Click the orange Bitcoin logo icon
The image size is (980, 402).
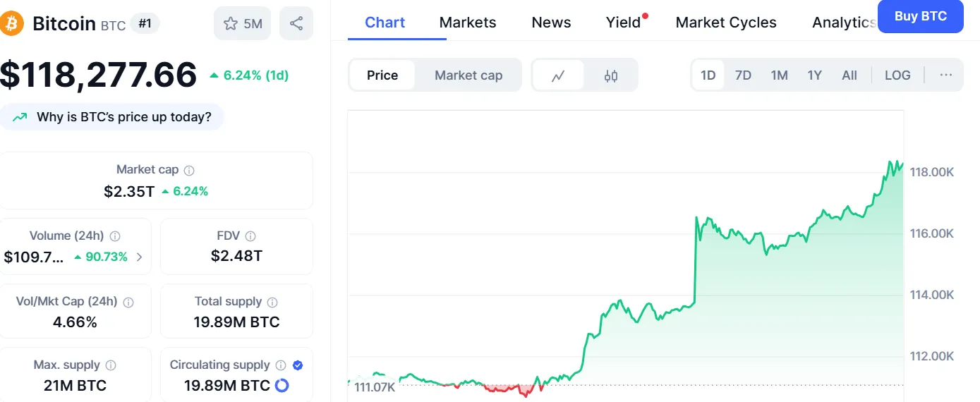(x=12, y=24)
